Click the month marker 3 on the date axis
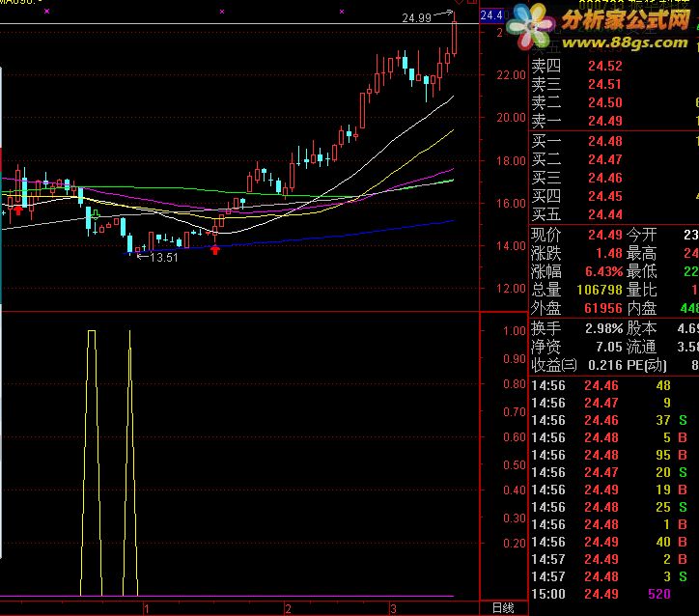This screenshot has height=616, width=699. [393, 608]
